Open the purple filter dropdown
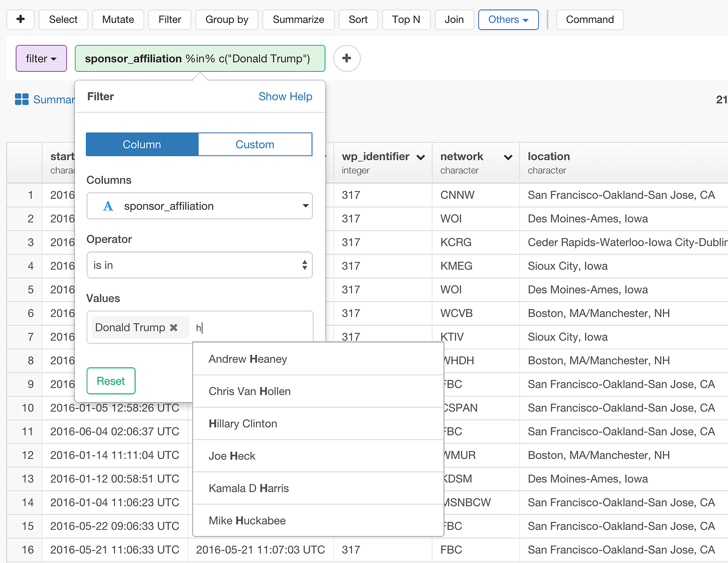 click(41, 58)
